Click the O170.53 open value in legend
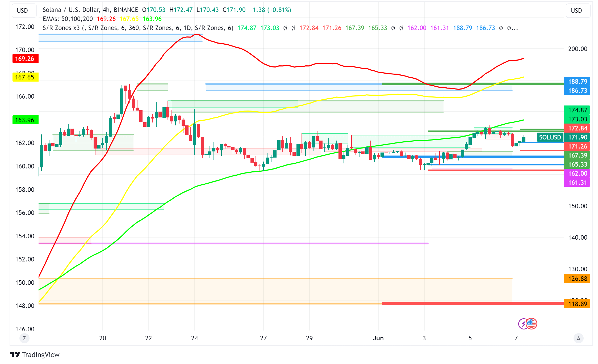598x364 pixels. tap(154, 10)
